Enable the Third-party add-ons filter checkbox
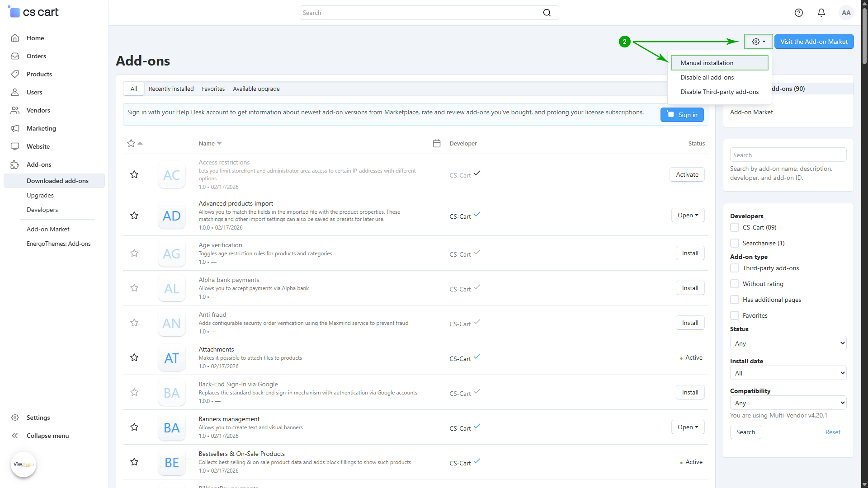 pos(735,268)
